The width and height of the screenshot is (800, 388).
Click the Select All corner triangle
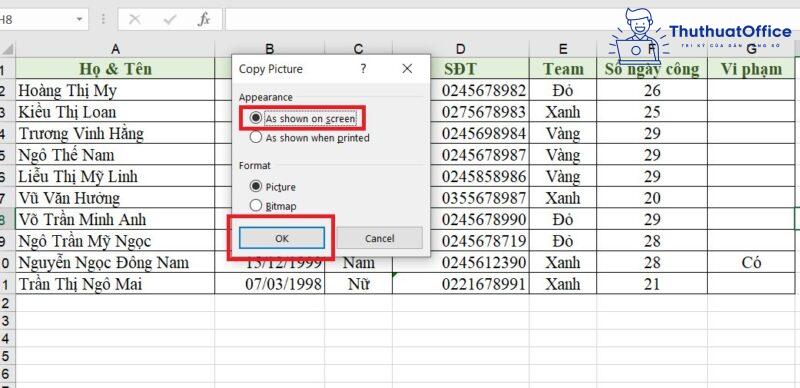7,49
